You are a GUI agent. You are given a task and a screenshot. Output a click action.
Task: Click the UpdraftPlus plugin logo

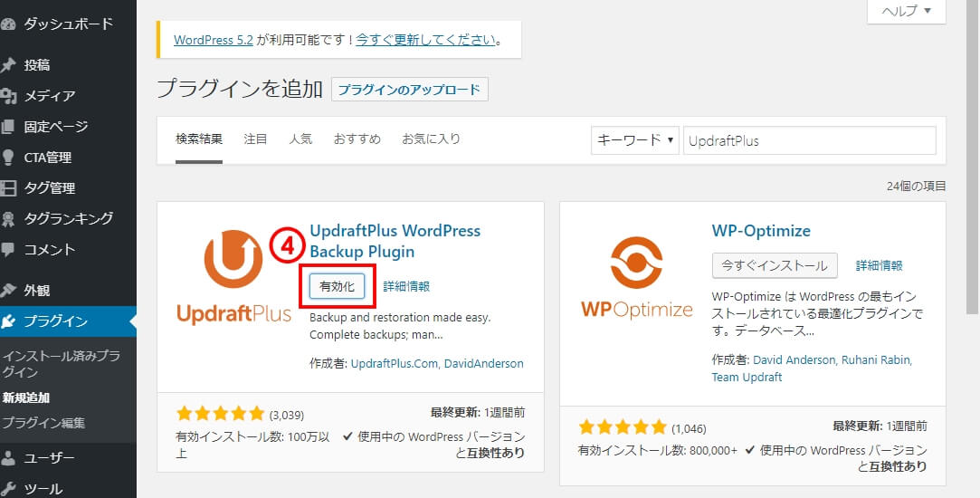click(233, 278)
